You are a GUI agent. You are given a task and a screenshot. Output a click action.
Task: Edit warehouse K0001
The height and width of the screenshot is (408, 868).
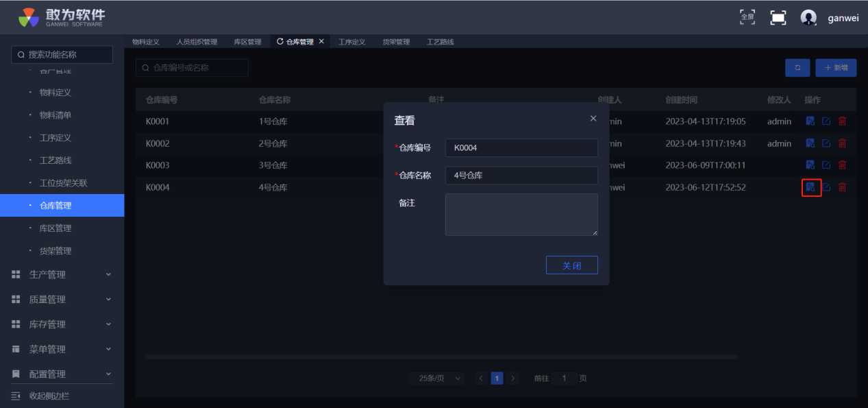(x=826, y=121)
